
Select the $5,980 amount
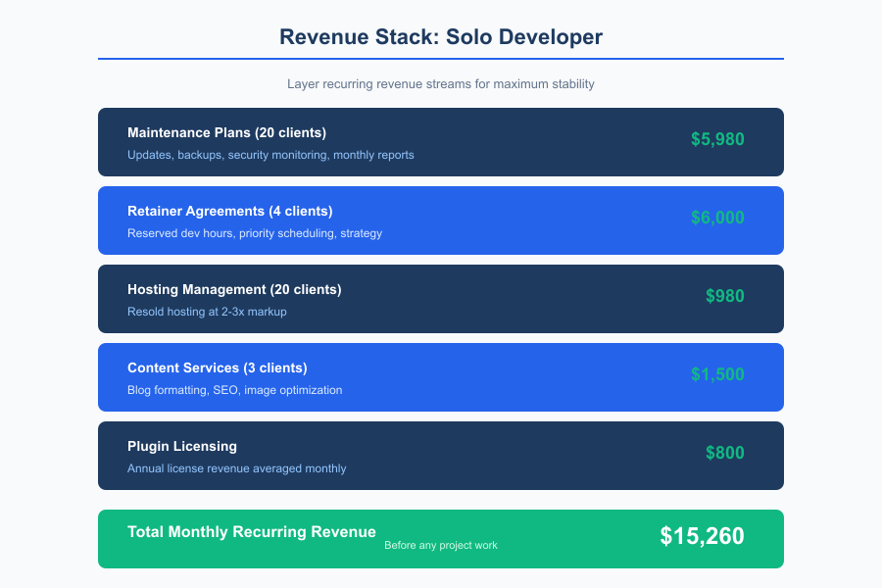tap(717, 139)
